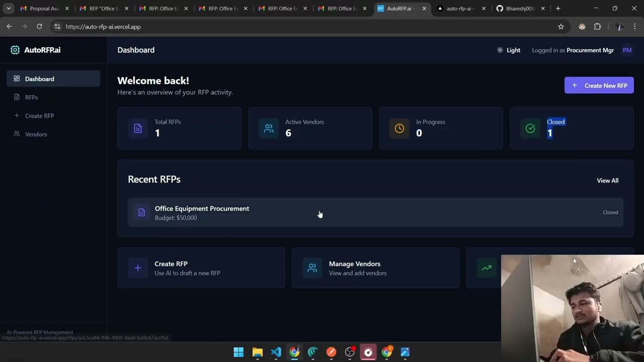Image resolution: width=644 pixels, height=362 pixels.
Task: Click the address bar URL field
Action: tap(307, 27)
